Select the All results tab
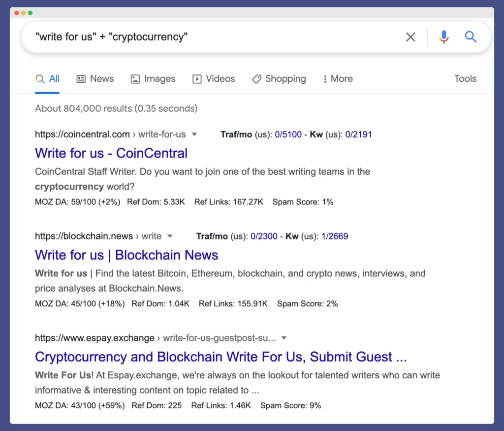 point(48,79)
